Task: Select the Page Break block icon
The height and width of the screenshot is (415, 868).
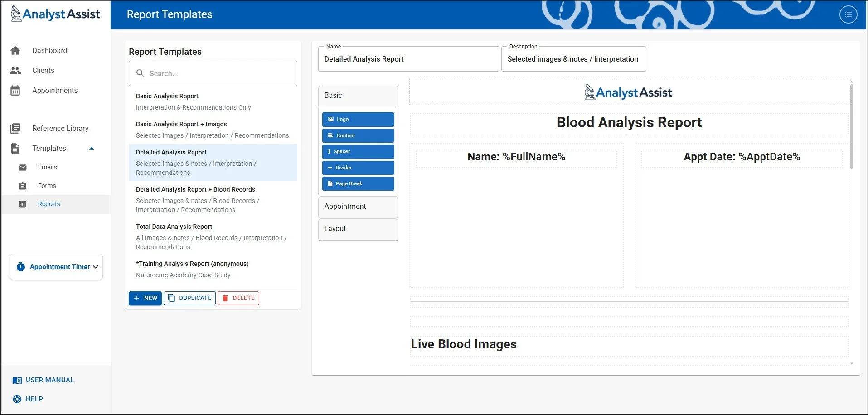Action: tap(330, 183)
